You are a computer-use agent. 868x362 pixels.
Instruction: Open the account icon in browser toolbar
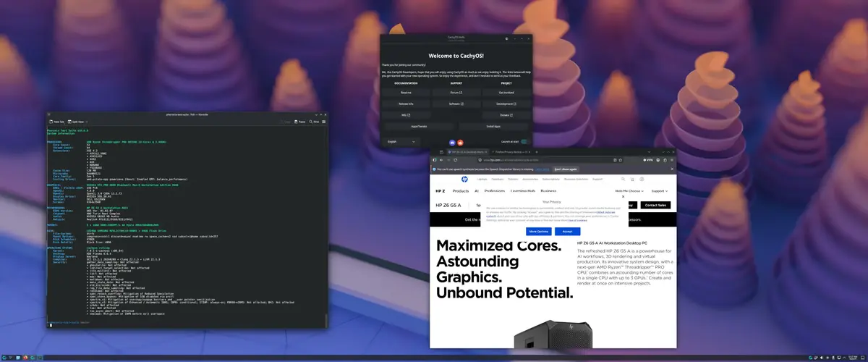tap(658, 160)
